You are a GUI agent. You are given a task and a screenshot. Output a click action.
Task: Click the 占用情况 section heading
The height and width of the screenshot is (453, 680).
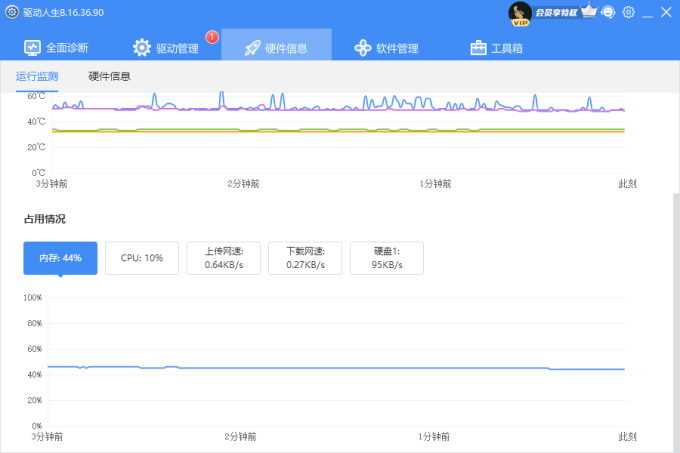(45, 219)
